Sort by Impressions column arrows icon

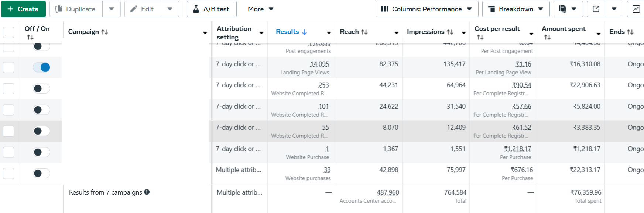[450, 32]
